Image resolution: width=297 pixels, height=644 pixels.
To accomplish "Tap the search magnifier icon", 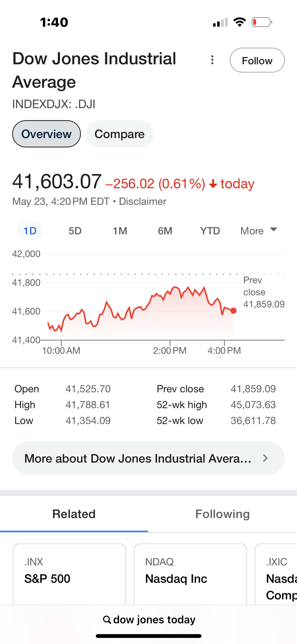I will (x=107, y=620).
